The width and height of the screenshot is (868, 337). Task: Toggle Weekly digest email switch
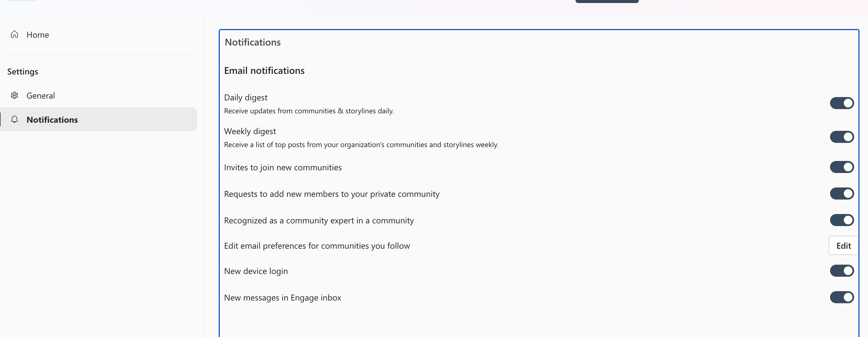pos(842,137)
